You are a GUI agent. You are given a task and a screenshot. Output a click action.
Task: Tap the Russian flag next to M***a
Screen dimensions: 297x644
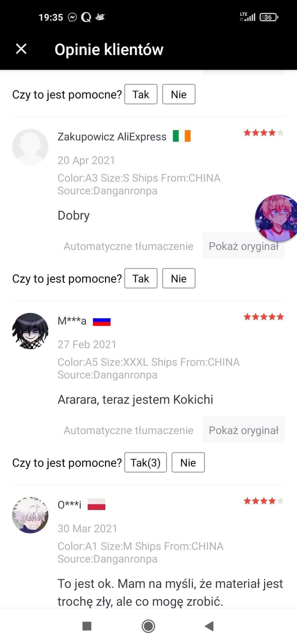[x=102, y=321]
